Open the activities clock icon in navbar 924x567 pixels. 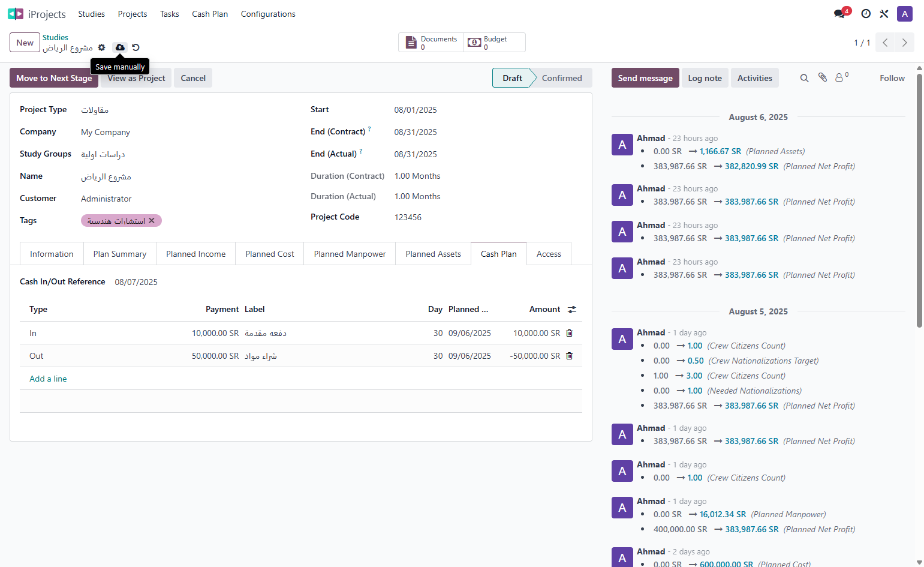pyautogui.click(x=866, y=14)
